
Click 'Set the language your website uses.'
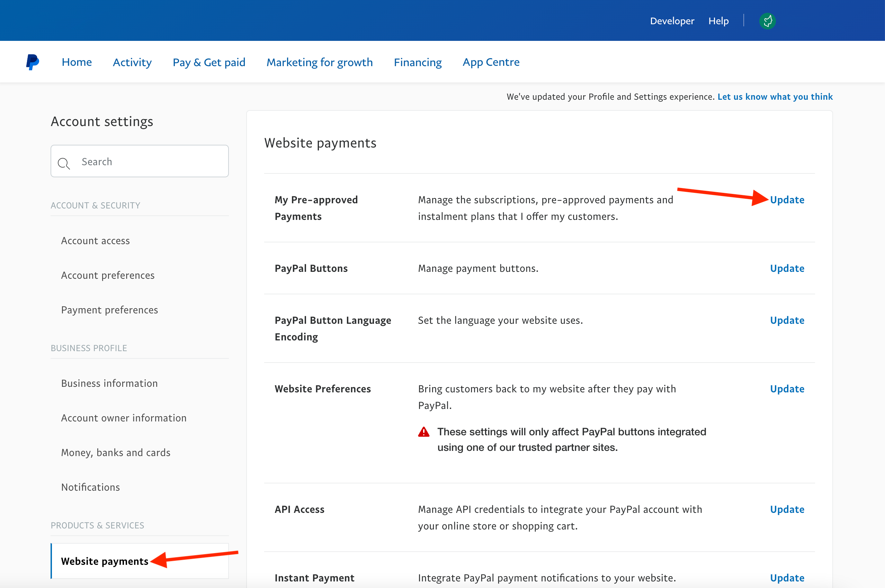coord(500,320)
